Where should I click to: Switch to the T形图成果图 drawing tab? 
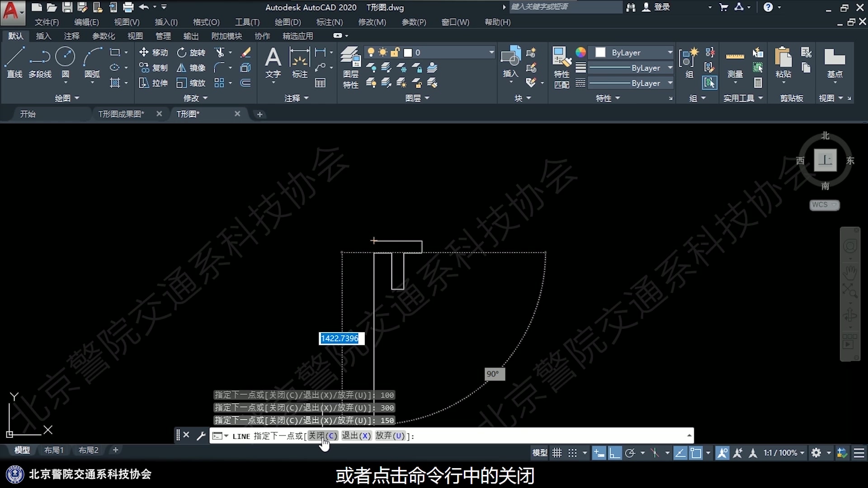pos(120,114)
